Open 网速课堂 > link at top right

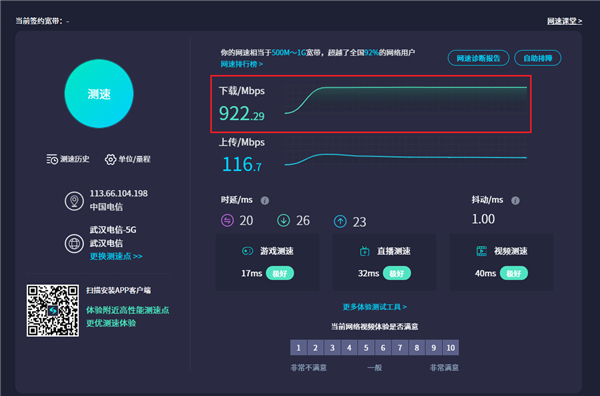click(564, 21)
